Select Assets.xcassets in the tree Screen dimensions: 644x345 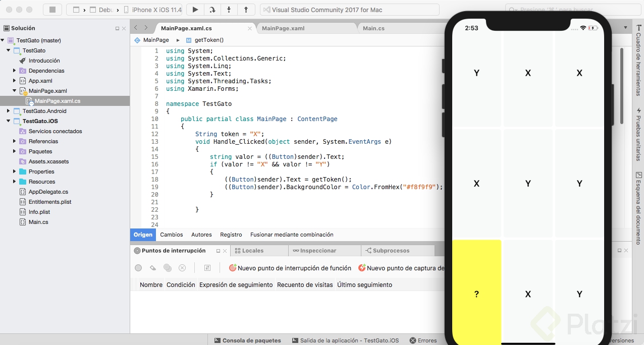tap(48, 161)
